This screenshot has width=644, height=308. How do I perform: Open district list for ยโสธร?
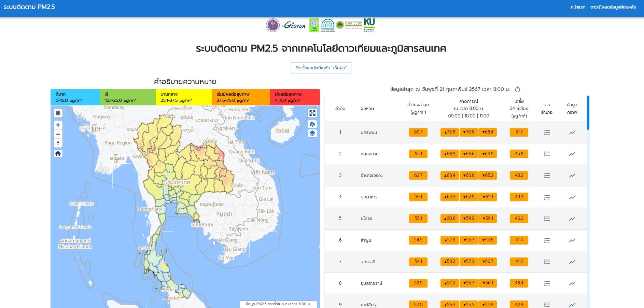click(x=547, y=219)
